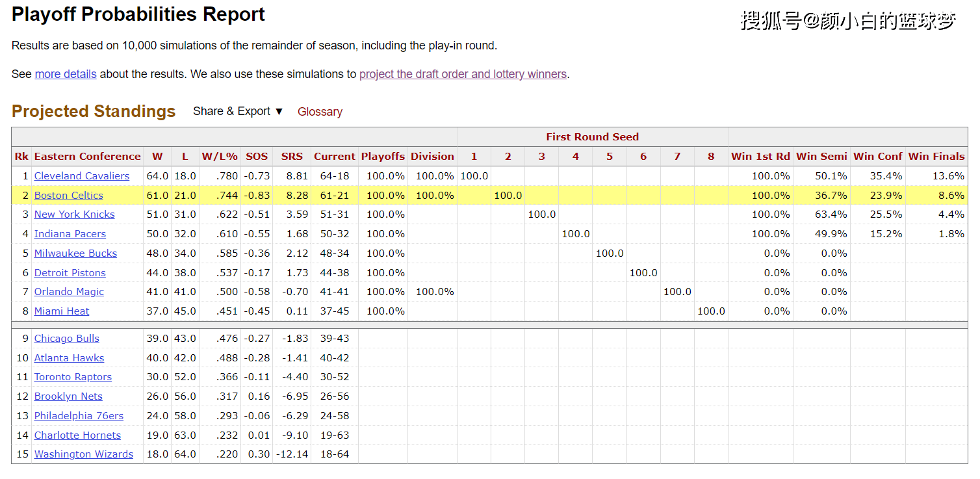
Task: Expand the Share & Export dropdown
Action: 238,111
